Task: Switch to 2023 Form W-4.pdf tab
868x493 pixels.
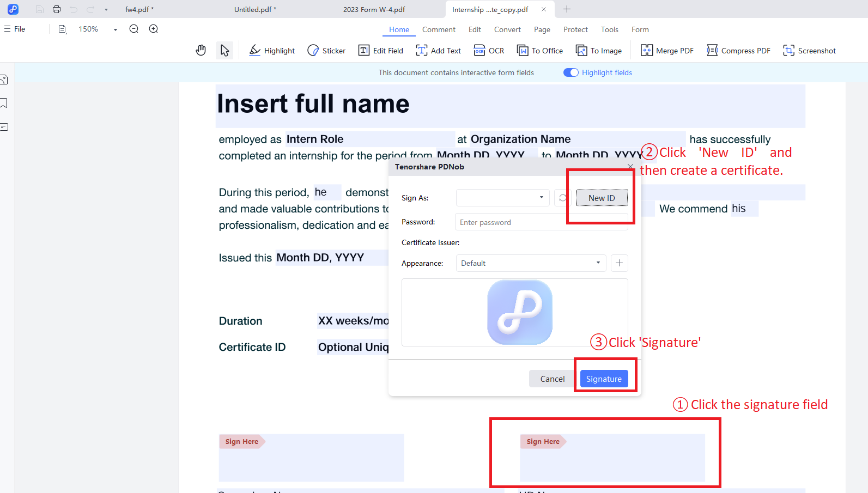Action: pos(374,9)
